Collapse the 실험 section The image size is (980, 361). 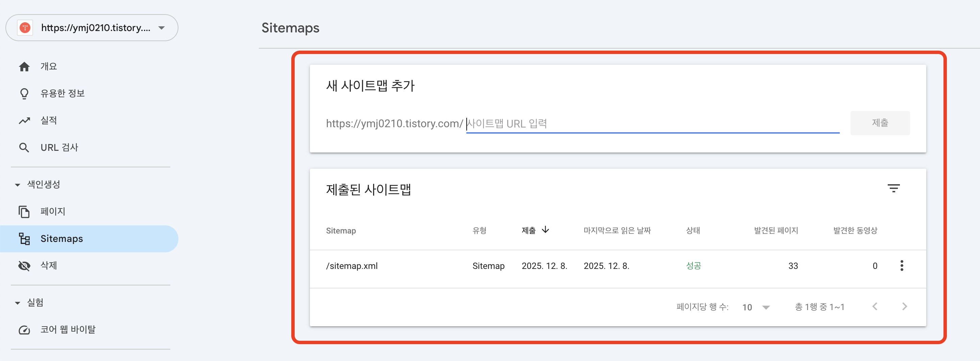pos(17,303)
